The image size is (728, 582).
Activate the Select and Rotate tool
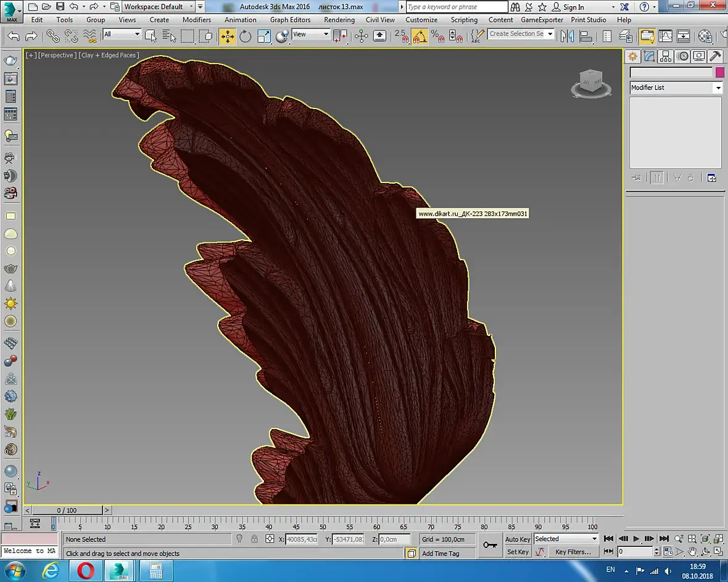point(246,36)
